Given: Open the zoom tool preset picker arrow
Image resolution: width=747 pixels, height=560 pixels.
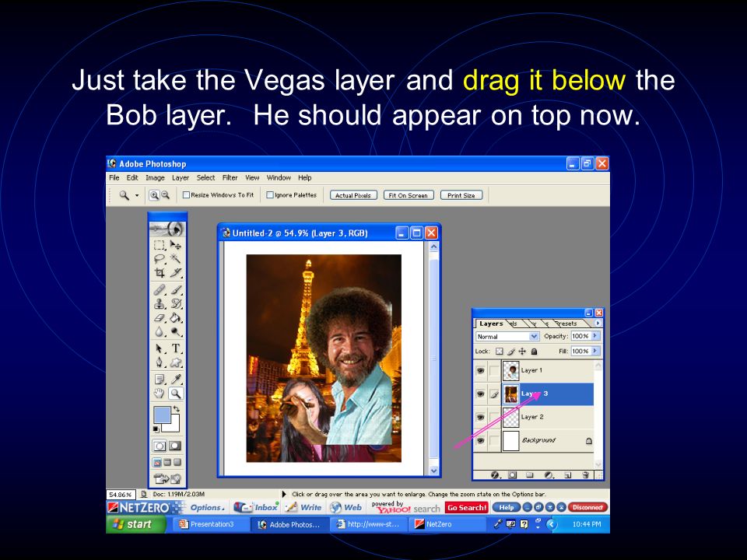Looking at the screenshot, I should [137, 195].
